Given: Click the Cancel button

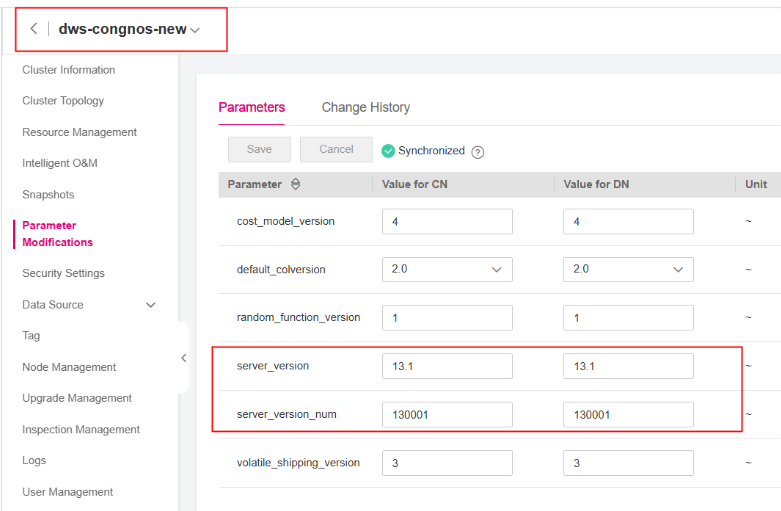Looking at the screenshot, I should pos(336,150).
